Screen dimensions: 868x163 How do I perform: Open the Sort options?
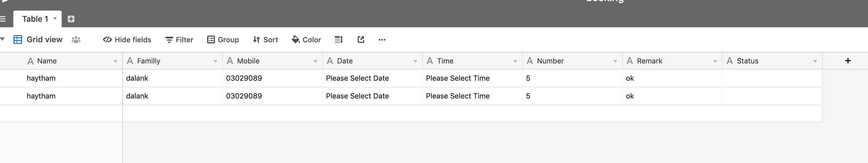click(x=265, y=40)
